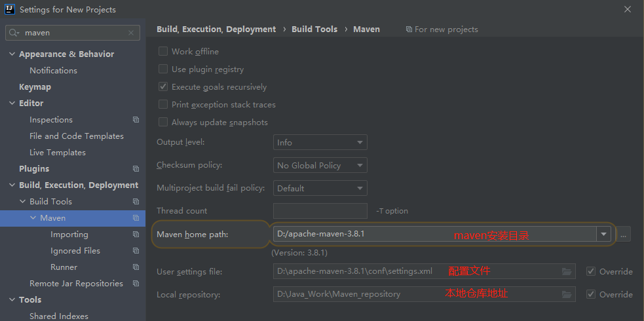Click folder icon in User settings file field
Image resolution: width=644 pixels, height=321 pixels.
coord(567,271)
